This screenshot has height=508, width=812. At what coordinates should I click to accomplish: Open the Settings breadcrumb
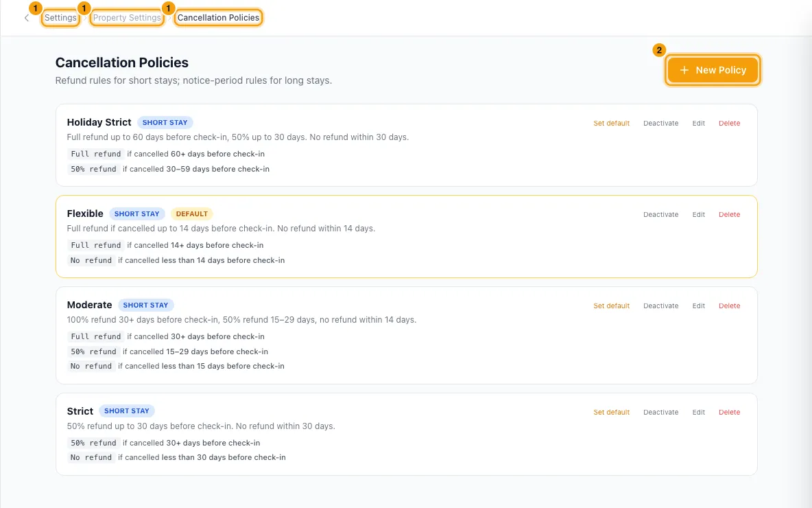60,18
